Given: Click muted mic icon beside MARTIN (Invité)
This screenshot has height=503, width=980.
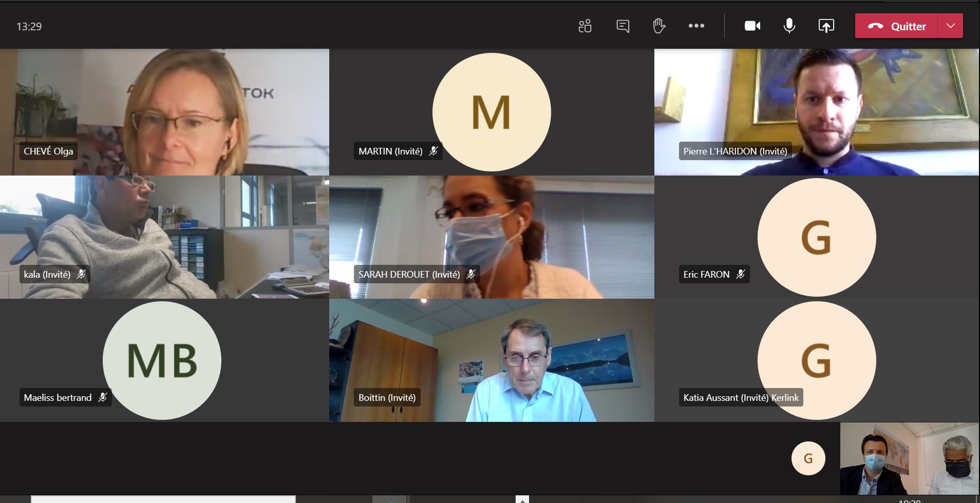Looking at the screenshot, I should (x=434, y=151).
